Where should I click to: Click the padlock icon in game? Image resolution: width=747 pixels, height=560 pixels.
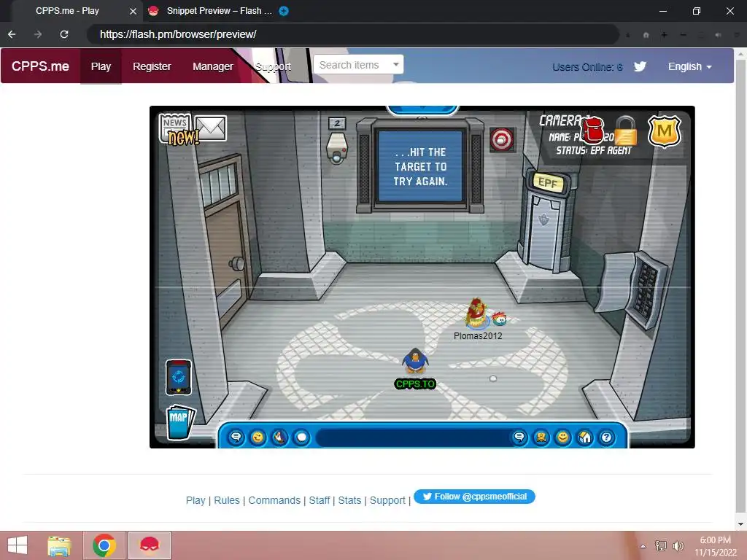[625, 131]
